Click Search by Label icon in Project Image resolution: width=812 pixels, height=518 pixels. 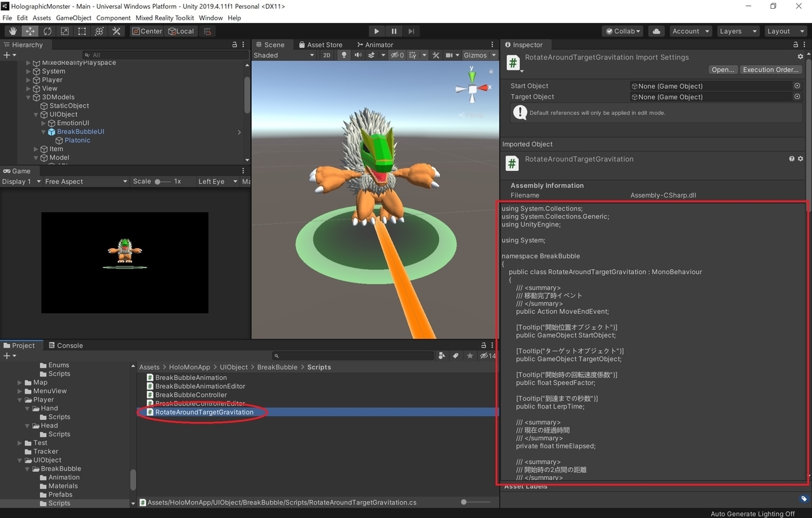(x=456, y=356)
